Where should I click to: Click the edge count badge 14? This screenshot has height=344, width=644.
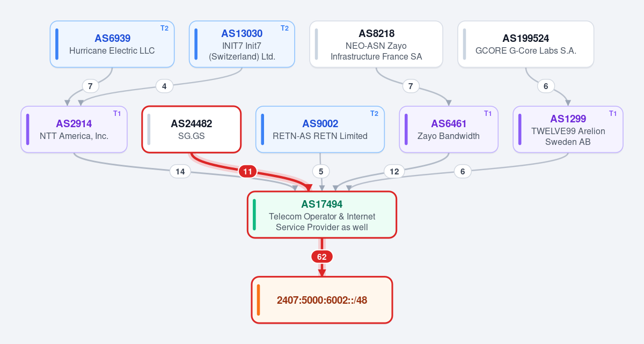(180, 172)
